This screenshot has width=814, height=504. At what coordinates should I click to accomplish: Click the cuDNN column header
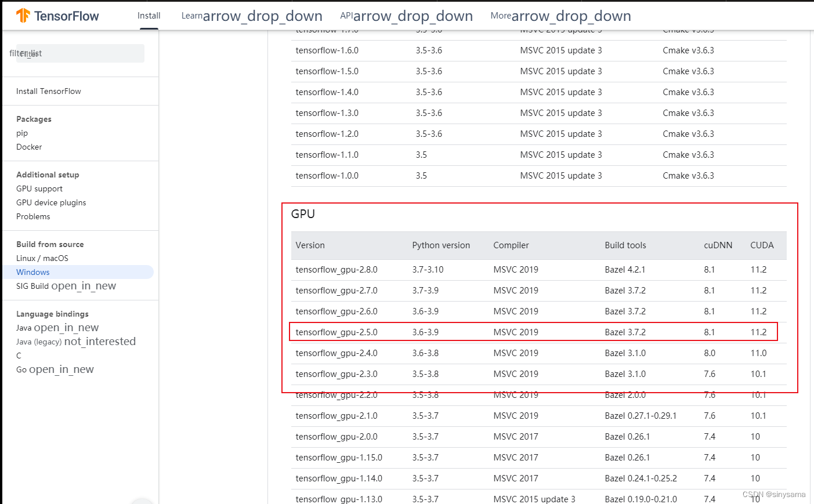(718, 245)
